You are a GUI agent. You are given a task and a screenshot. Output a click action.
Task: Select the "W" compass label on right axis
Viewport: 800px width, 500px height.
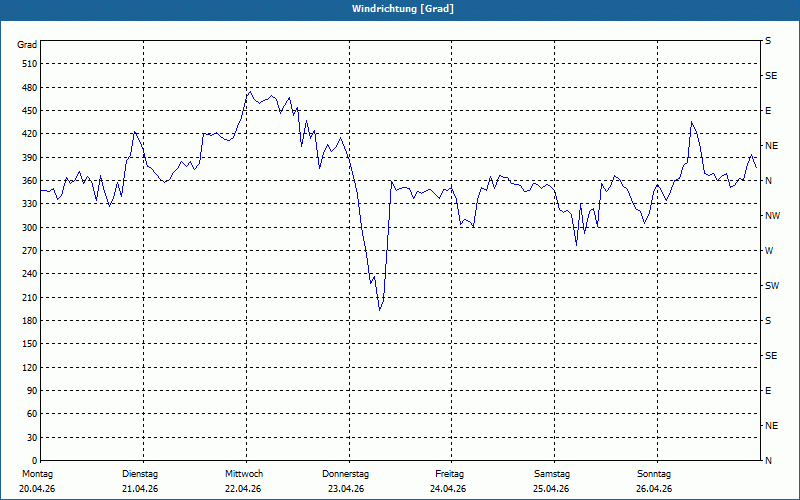(x=769, y=251)
